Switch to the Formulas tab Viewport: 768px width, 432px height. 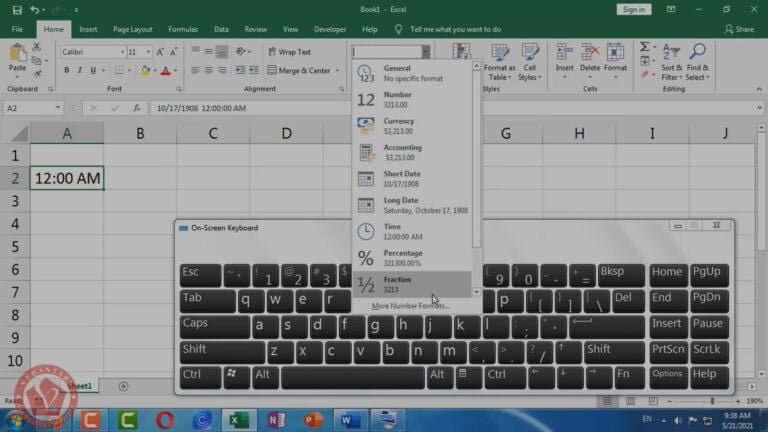[183, 29]
